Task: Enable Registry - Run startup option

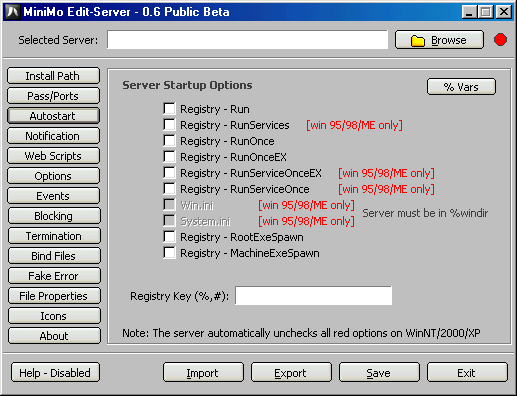Action: 169,108
